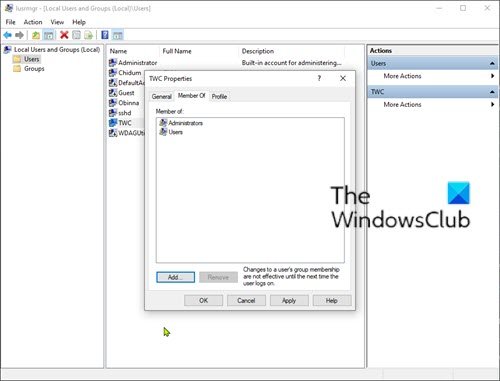Close the TWC Properties dialog
Screen dimensions: 500x381
point(343,78)
